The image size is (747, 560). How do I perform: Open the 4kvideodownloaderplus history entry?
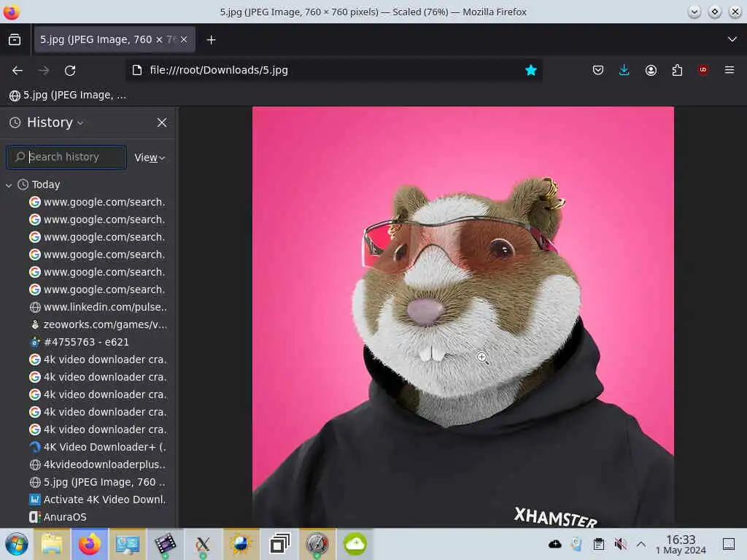click(98, 464)
